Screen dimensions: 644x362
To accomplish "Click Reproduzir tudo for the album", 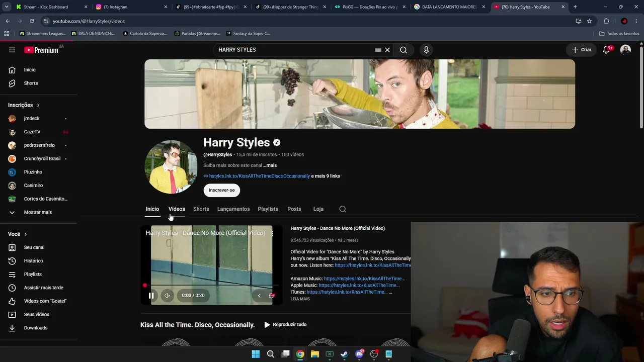I will pyautogui.click(x=285, y=325).
